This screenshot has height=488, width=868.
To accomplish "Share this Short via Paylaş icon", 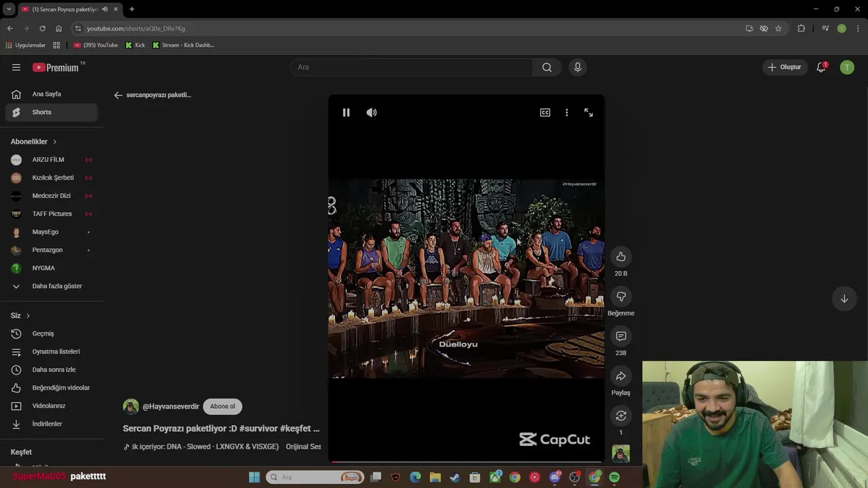I will click(620, 376).
